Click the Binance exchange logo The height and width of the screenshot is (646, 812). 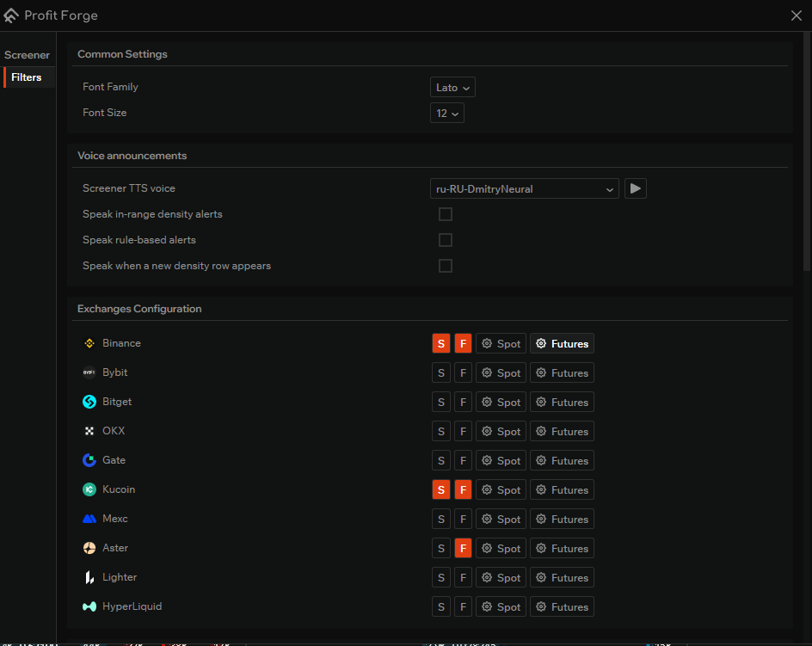89,343
